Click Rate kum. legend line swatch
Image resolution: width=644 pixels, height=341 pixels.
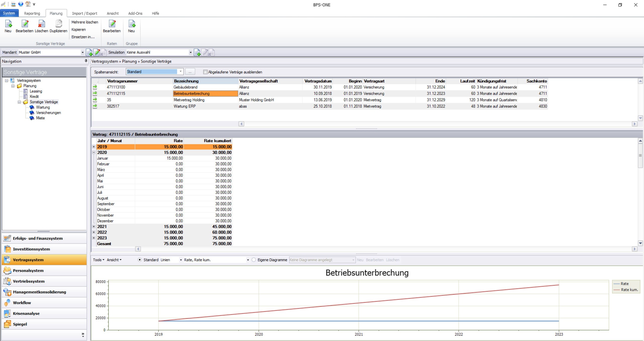(x=617, y=290)
